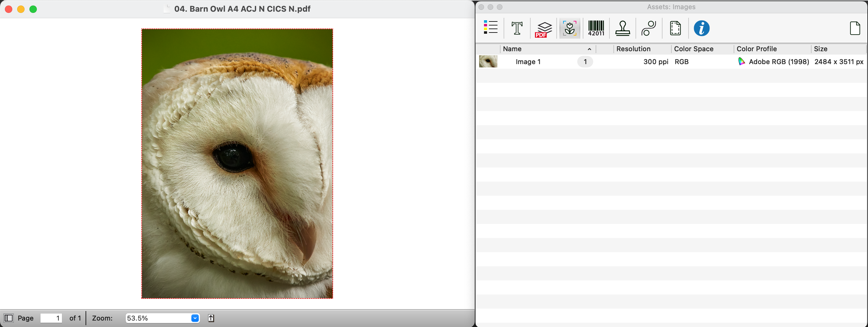This screenshot has height=327, width=868.
Task: Open the Fonts assets panel icon
Action: point(517,28)
